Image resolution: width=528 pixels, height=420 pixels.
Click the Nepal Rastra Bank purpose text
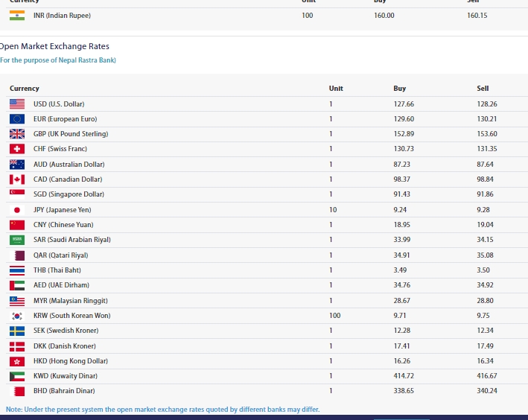pyautogui.click(x=58, y=60)
